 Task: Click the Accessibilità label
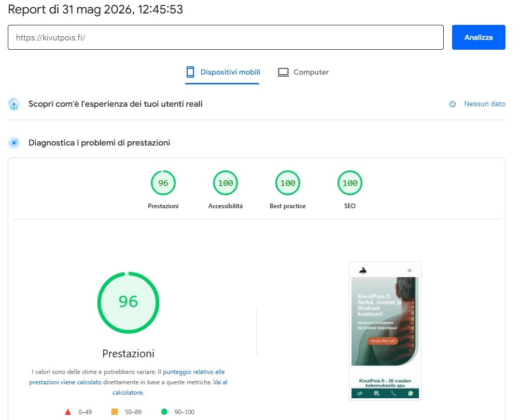226,206
